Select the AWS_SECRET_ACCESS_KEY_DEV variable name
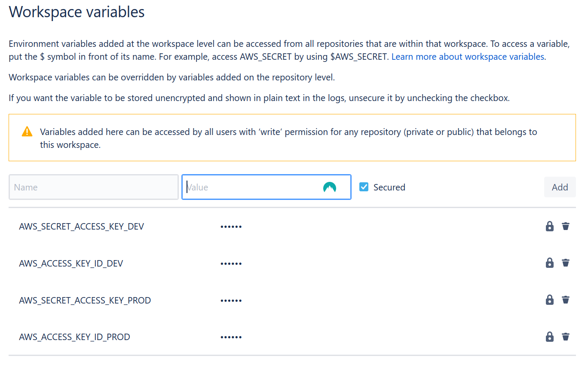 point(82,227)
